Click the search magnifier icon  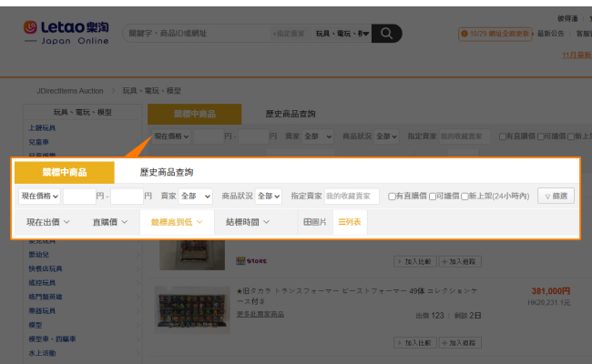click(386, 34)
